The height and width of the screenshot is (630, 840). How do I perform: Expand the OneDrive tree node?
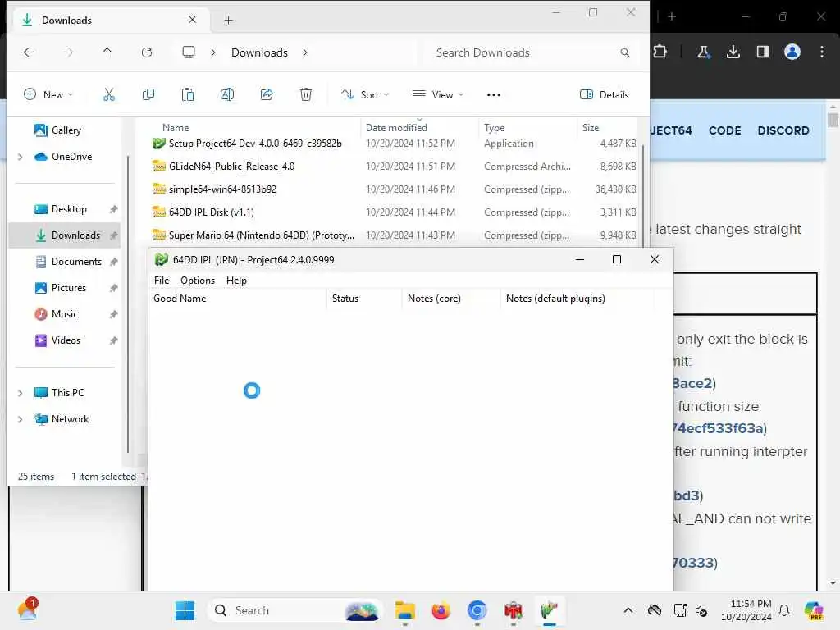pos(21,157)
